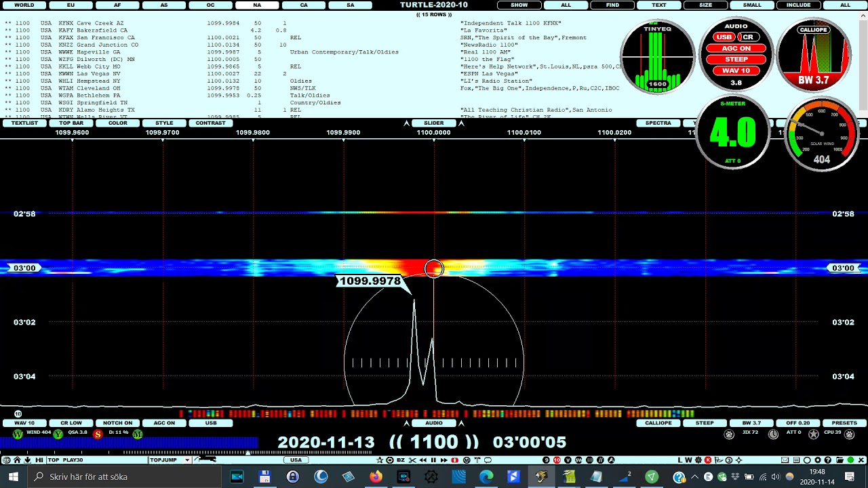Expand the SLIDER panel with left arrow
This screenshot has height=488, width=868.
pyautogui.click(x=406, y=123)
